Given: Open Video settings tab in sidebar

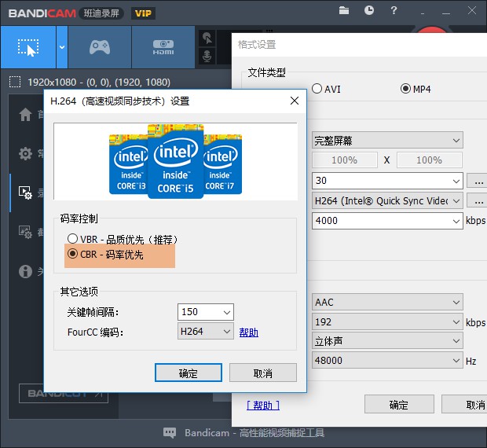Looking at the screenshot, I should coord(25,193).
